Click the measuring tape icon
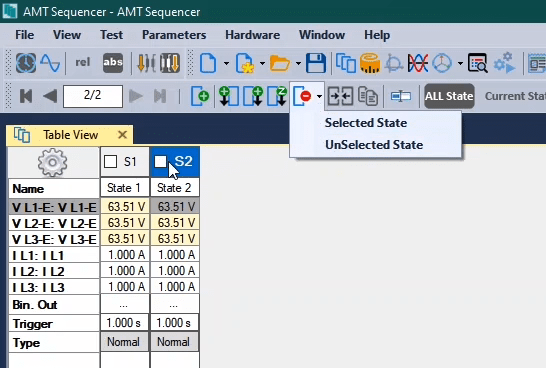The height and width of the screenshot is (368, 546). (x=370, y=63)
